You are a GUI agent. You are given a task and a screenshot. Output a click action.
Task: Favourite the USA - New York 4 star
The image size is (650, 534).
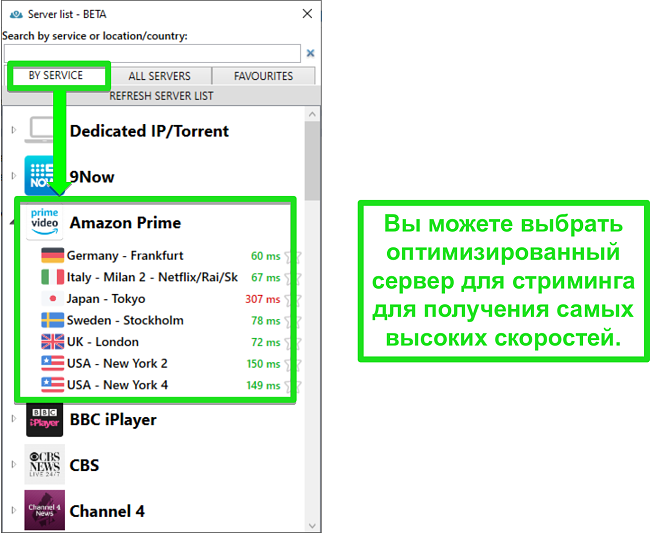coord(293,386)
